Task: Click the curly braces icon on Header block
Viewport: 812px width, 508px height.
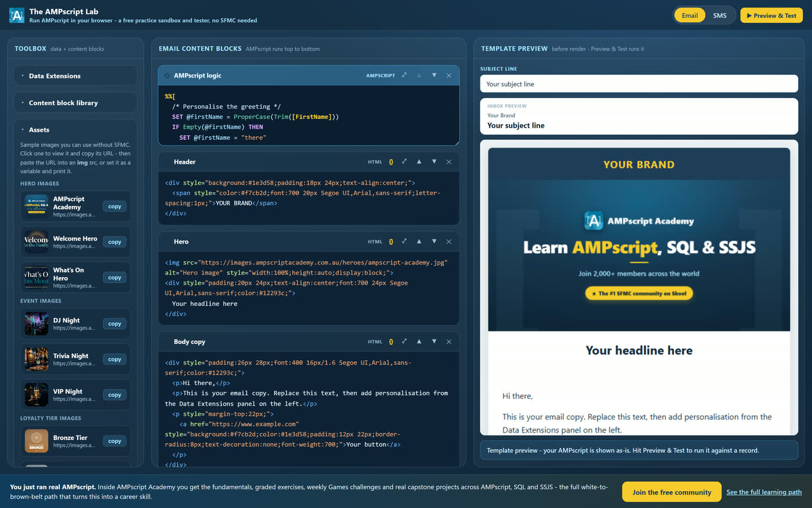Action: click(x=391, y=162)
